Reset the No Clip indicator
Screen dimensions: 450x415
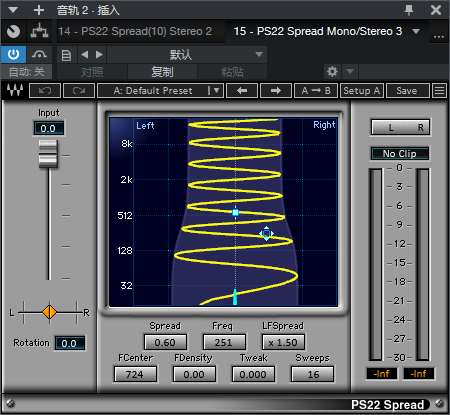[x=400, y=154]
